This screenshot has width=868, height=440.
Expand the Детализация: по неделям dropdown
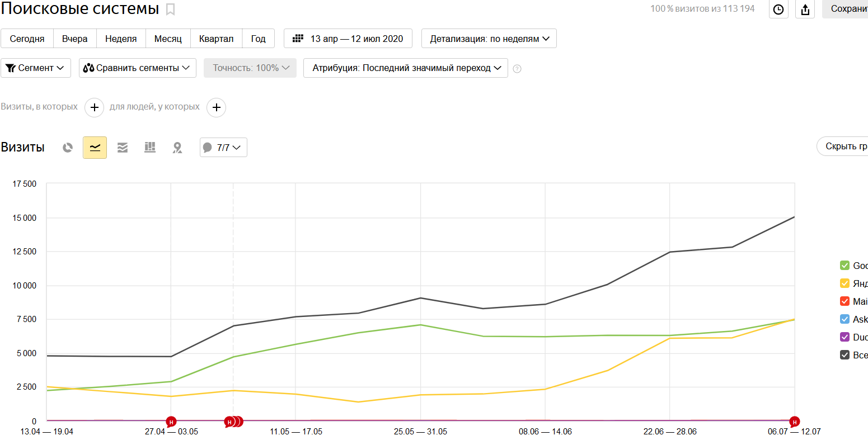(489, 39)
